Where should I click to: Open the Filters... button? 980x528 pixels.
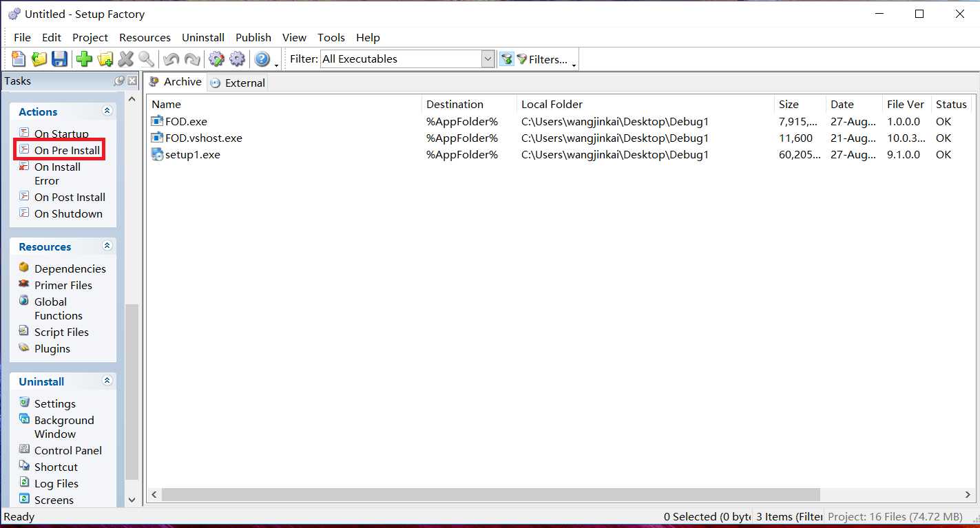(x=542, y=59)
